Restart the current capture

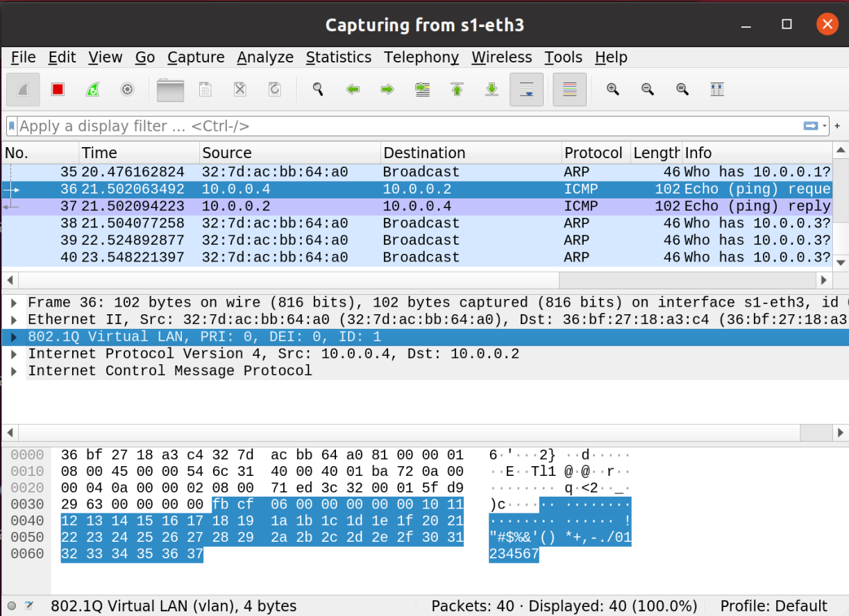pos(92,89)
